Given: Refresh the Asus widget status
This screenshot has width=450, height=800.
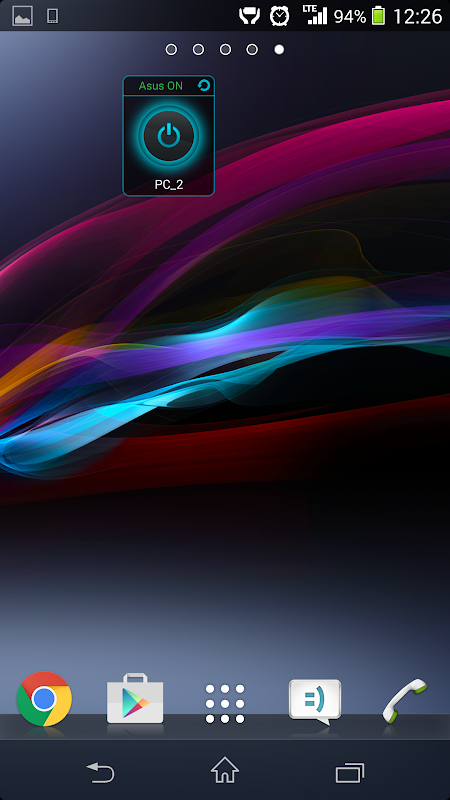Looking at the screenshot, I should pos(204,85).
